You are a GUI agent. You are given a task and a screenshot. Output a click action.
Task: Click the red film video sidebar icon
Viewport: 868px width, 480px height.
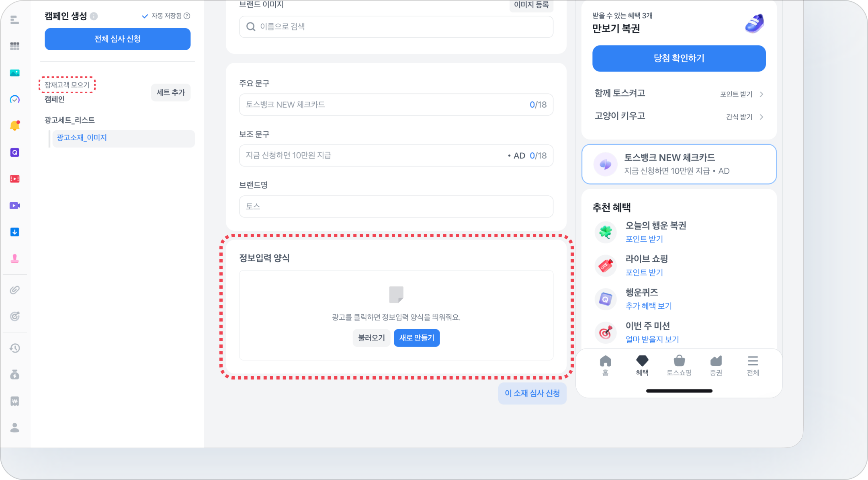[15, 179]
